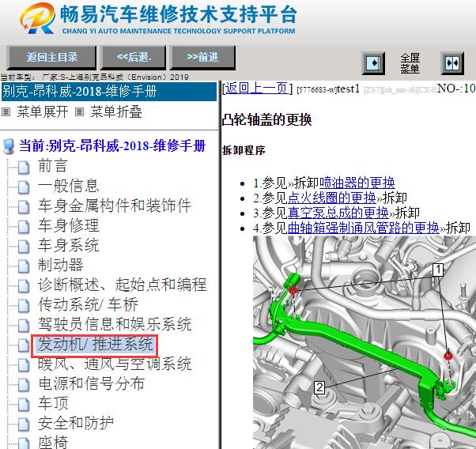Click page icon beside 电源和信号分布
The image size is (476, 449).
[x=24, y=385]
